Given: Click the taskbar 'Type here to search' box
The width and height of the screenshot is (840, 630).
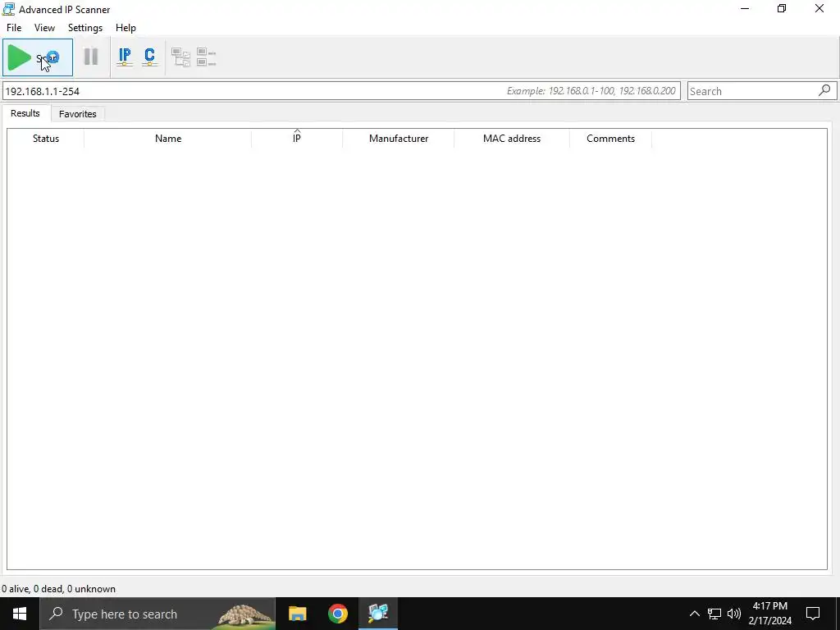Looking at the screenshot, I should pyautogui.click(x=157, y=614).
